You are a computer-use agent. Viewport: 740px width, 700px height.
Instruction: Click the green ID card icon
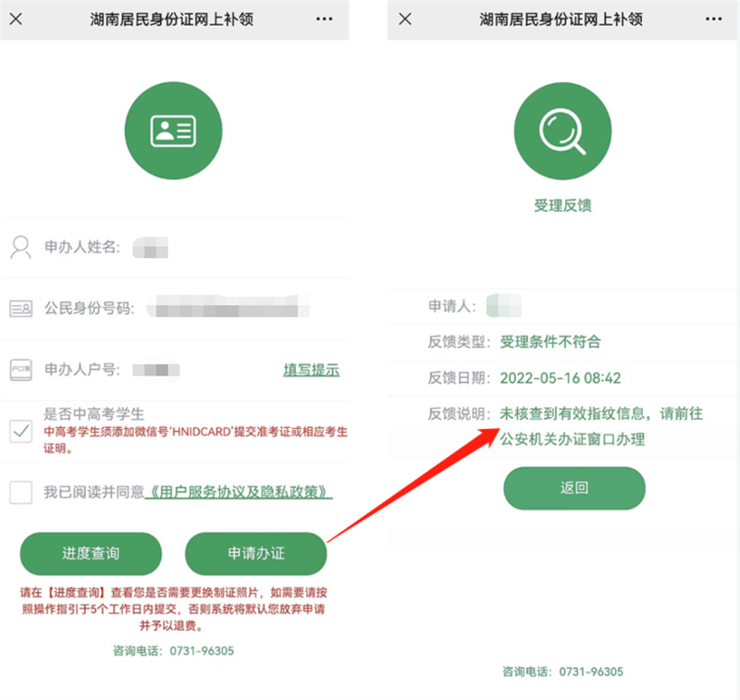173,130
